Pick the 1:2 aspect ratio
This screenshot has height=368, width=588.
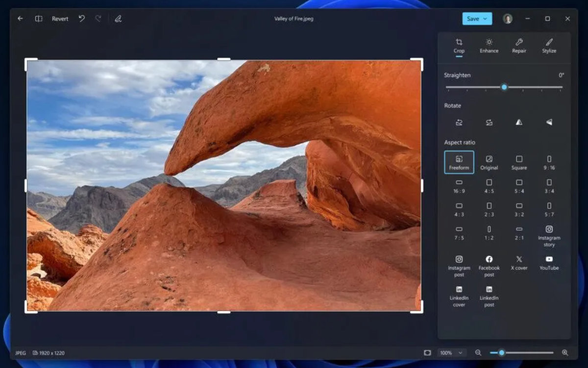tap(489, 233)
